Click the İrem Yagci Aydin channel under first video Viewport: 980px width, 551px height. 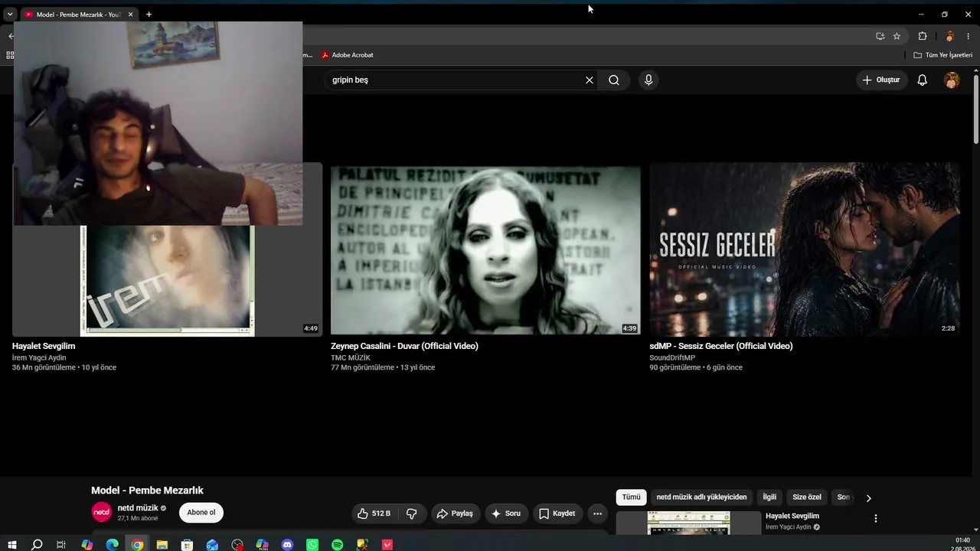[39, 357]
